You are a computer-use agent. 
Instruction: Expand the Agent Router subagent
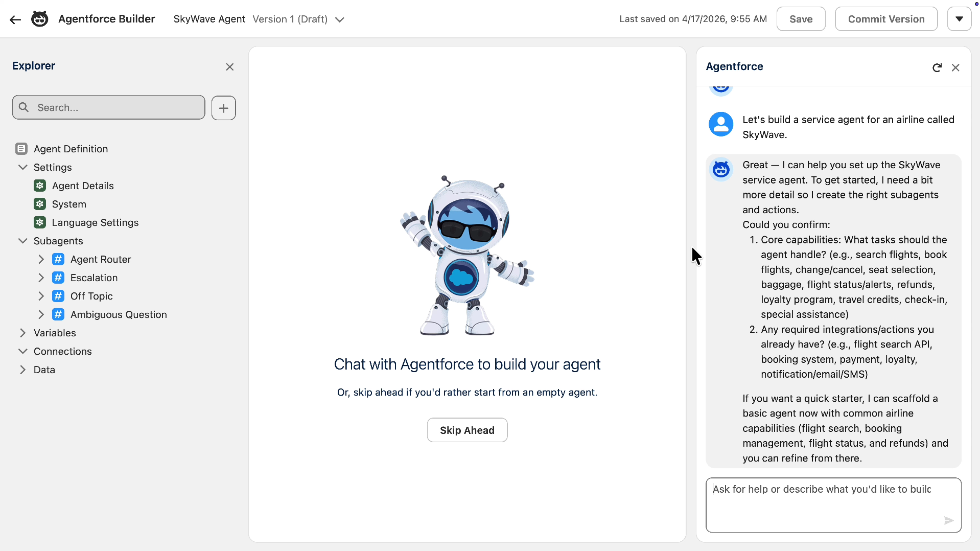(41, 259)
